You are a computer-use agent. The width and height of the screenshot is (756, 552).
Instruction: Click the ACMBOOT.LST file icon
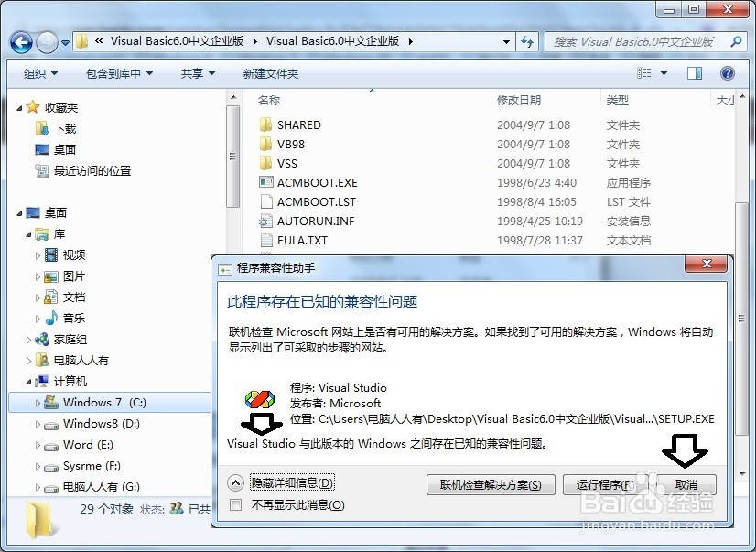[x=265, y=201]
